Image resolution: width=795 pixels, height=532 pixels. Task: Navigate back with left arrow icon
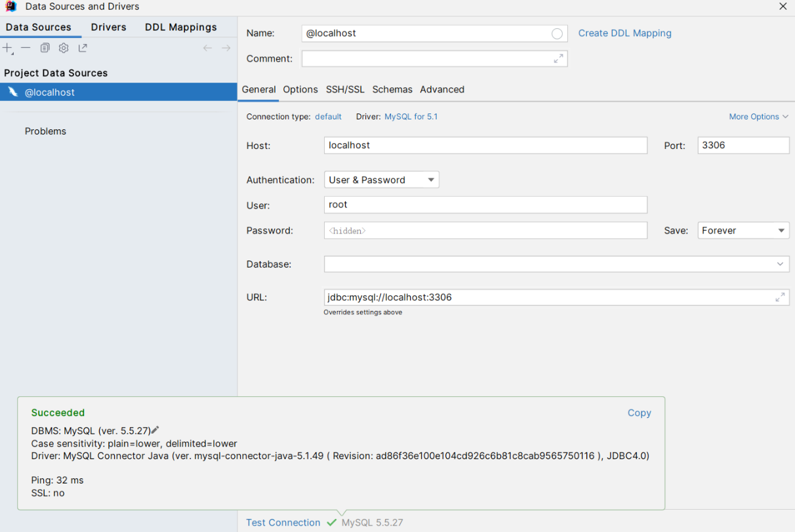pos(207,48)
